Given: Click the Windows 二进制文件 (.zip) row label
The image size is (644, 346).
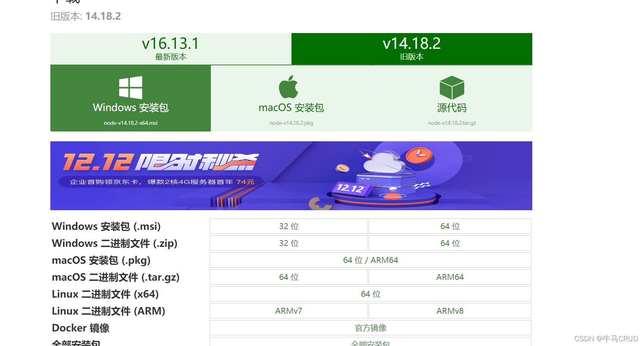Looking at the screenshot, I should (x=114, y=243).
